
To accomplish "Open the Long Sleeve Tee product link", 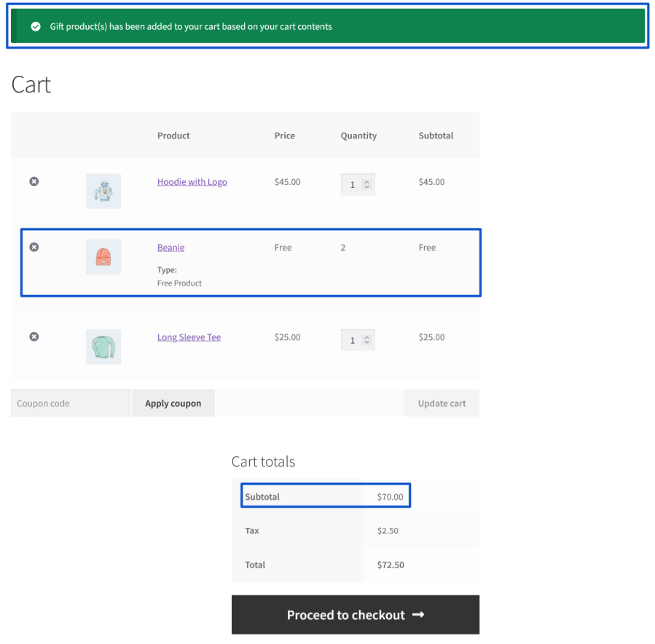I will (x=189, y=337).
